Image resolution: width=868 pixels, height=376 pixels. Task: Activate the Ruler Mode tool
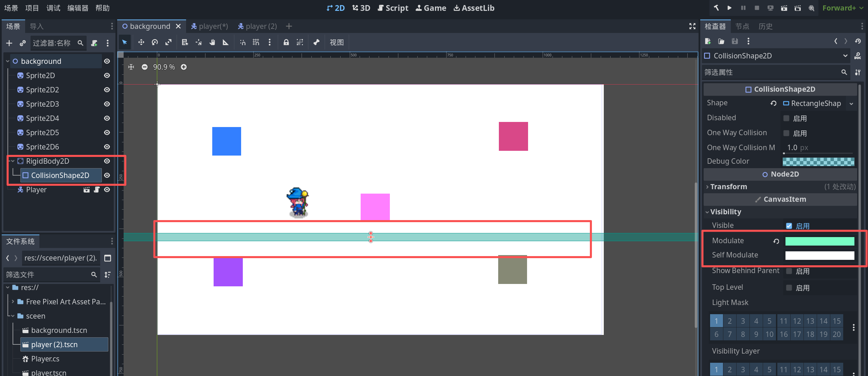point(225,42)
